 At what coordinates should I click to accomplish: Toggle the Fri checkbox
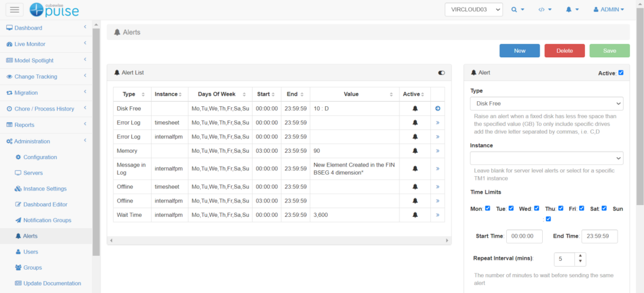tap(582, 208)
